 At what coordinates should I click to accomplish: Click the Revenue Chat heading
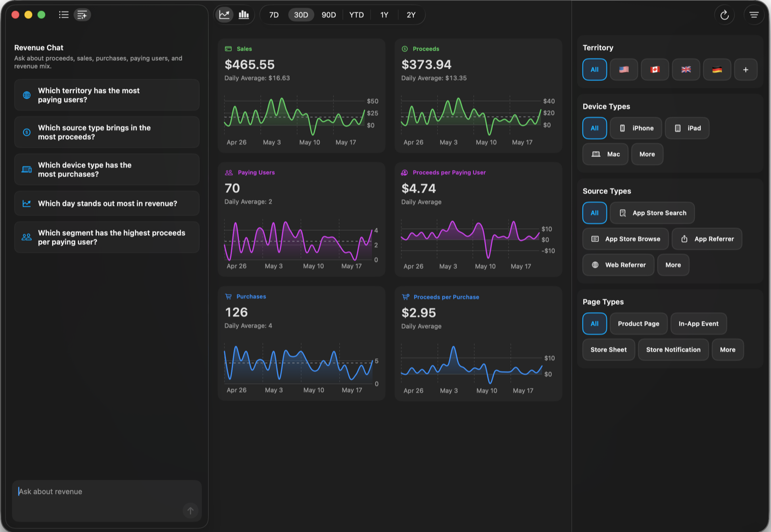pyautogui.click(x=39, y=48)
